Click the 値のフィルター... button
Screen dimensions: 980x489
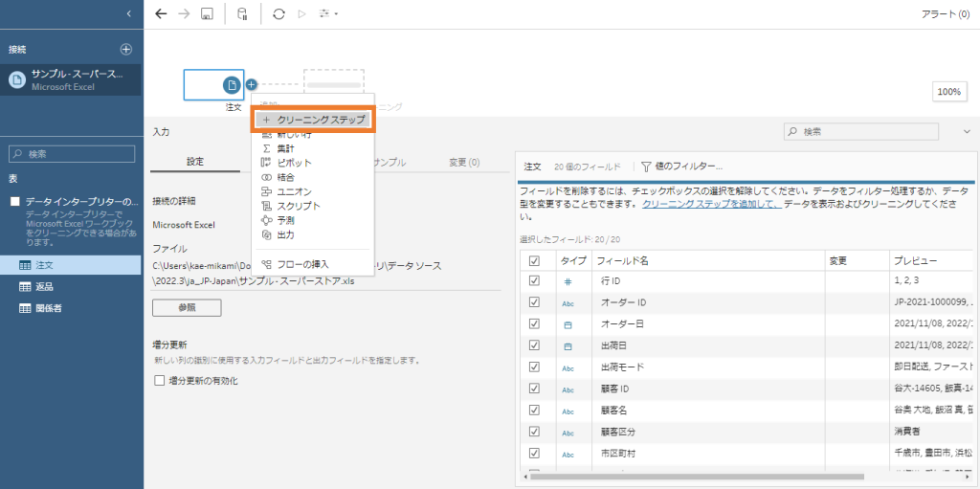click(681, 167)
